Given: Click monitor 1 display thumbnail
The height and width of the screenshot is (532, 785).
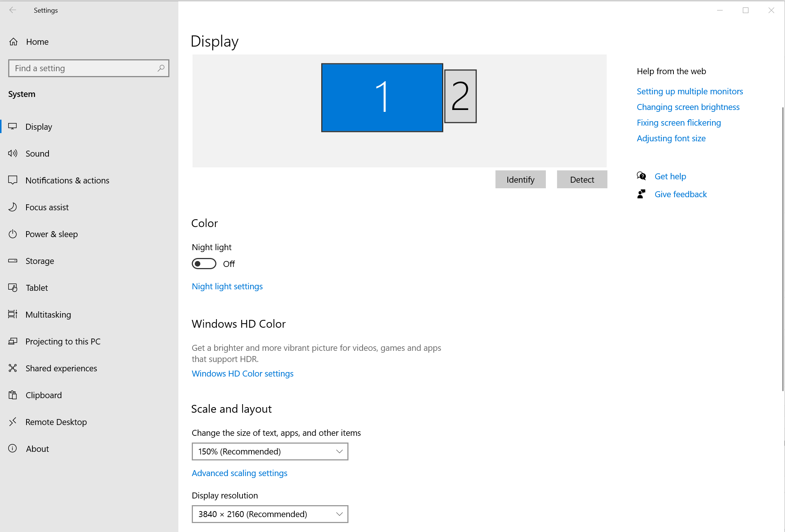Looking at the screenshot, I should [383, 97].
